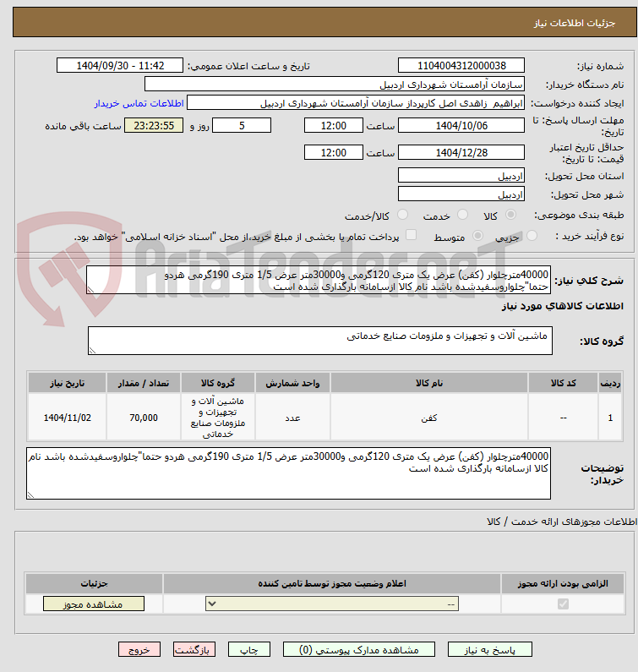Viewport: 638px width, 672px height.
Task: Click the delivery city field اردبیل
Action: click(461, 194)
